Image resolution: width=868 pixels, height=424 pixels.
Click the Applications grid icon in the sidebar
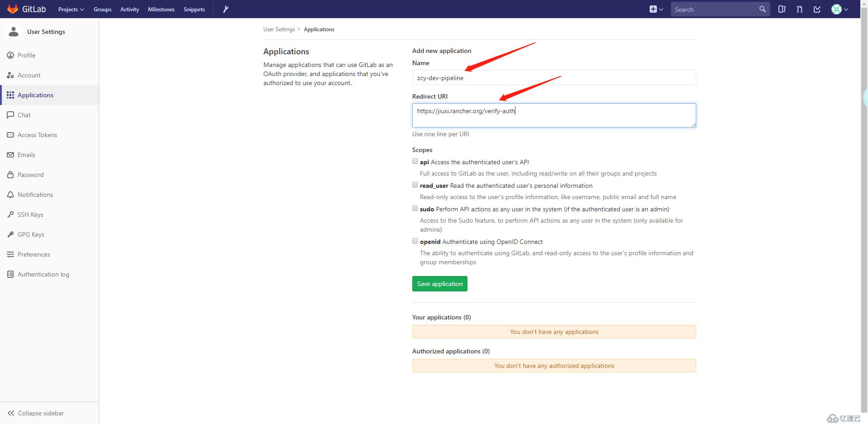10,95
